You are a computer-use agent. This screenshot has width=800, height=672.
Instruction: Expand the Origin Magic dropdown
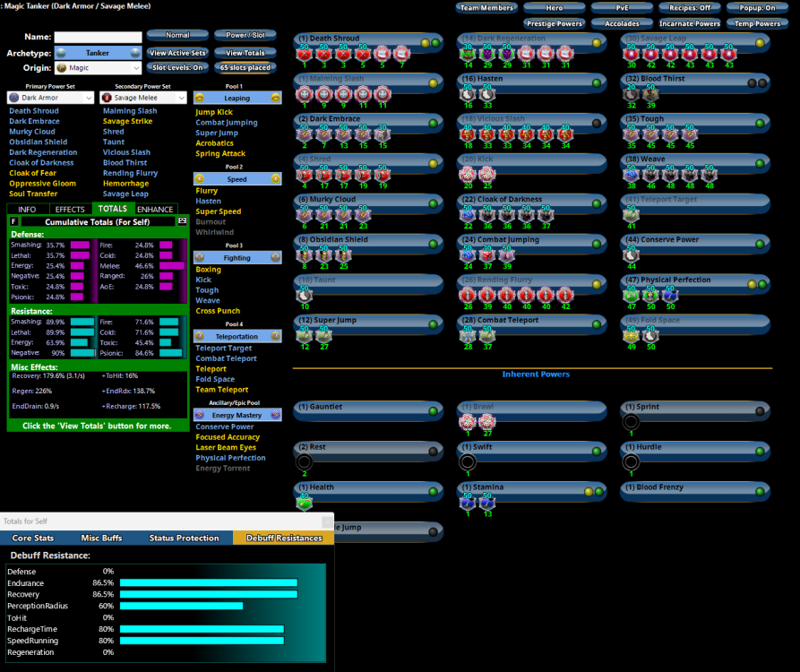[x=98, y=68]
